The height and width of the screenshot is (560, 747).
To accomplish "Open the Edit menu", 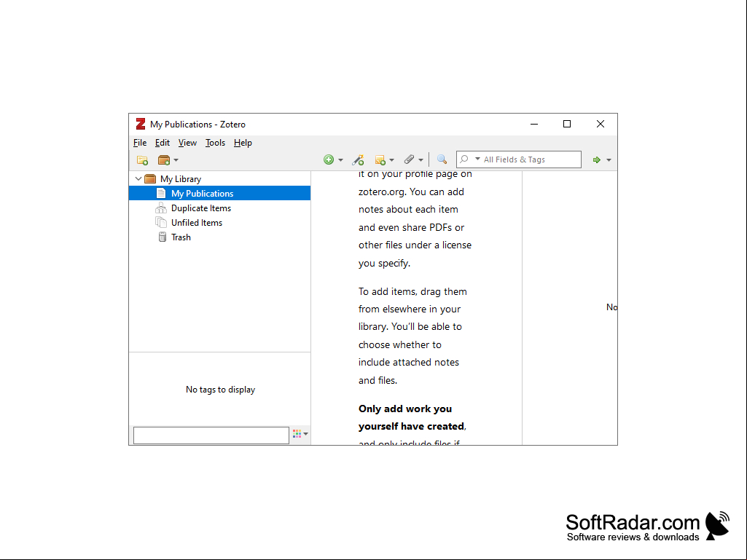I will click(x=163, y=143).
